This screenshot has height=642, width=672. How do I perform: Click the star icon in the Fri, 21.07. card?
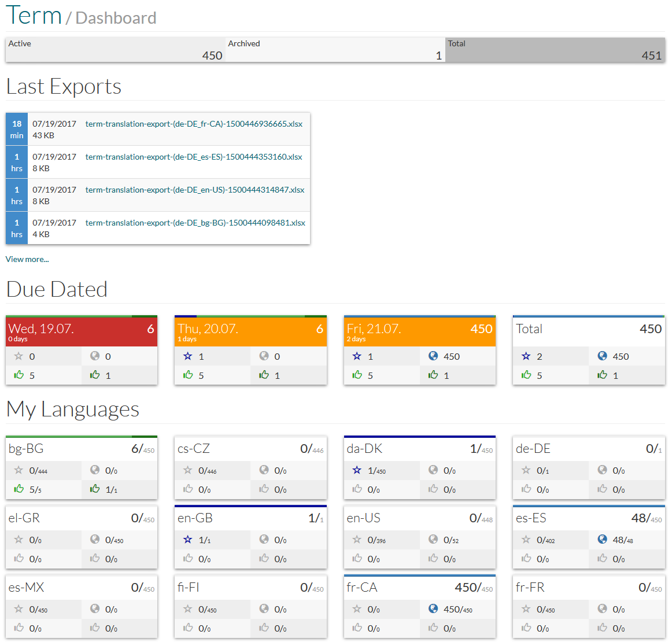(357, 356)
